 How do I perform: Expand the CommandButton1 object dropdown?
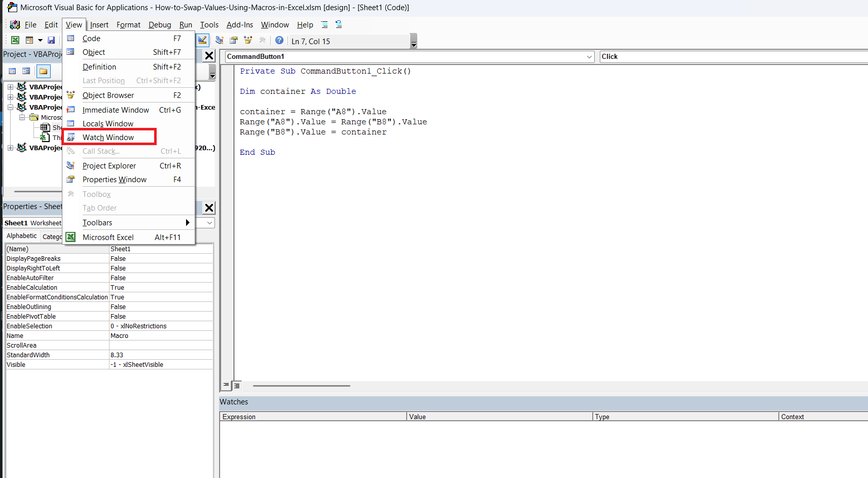[x=589, y=57]
